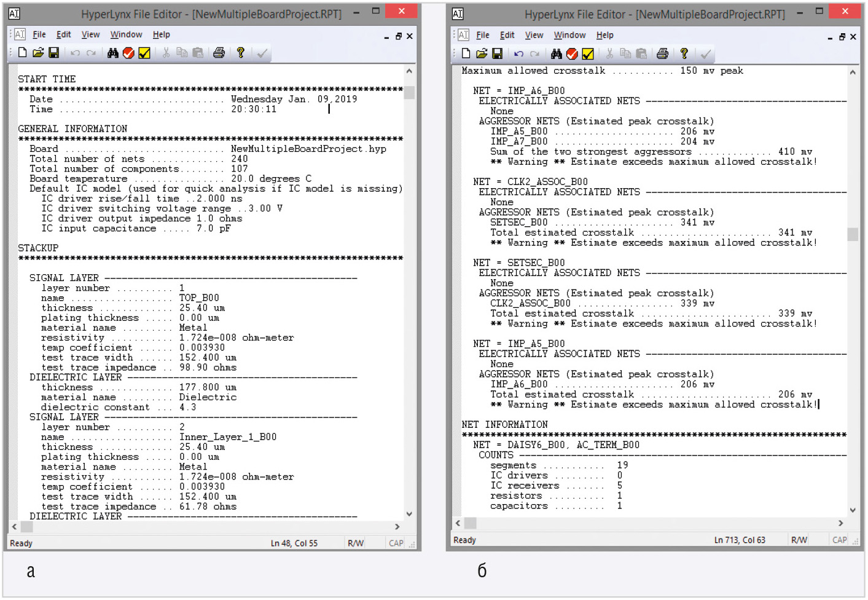
Task: Click scroll-right arrow of right window horizontal scrollbar
Action: pos(840,523)
